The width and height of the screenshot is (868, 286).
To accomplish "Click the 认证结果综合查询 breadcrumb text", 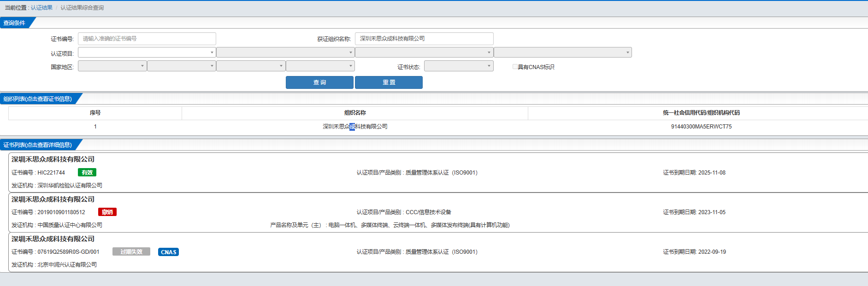I will (x=82, y=8).
